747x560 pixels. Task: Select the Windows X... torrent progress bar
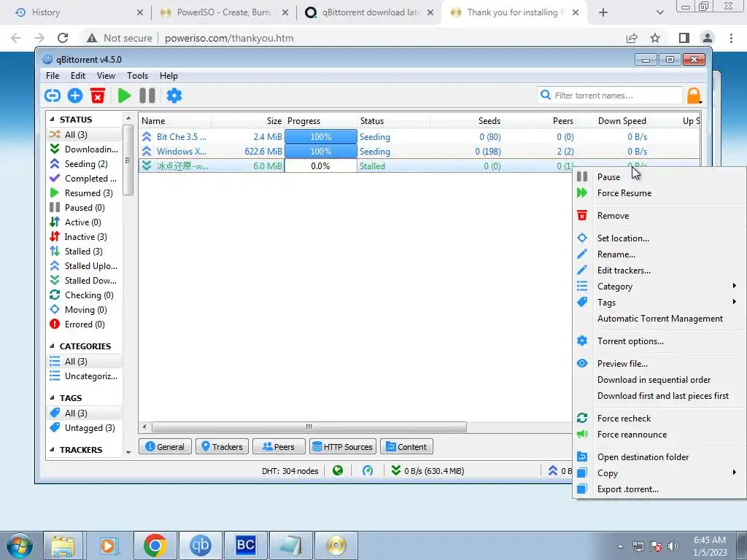[321, 152]
